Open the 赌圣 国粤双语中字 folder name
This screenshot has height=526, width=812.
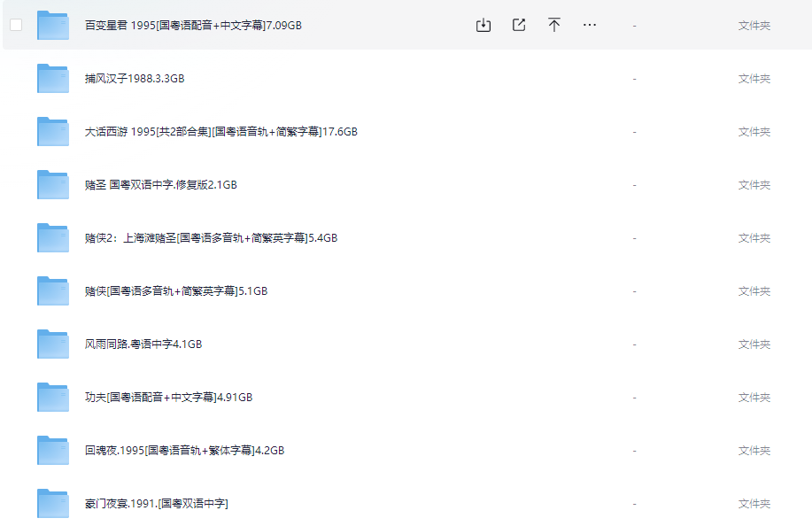[160, 185]
